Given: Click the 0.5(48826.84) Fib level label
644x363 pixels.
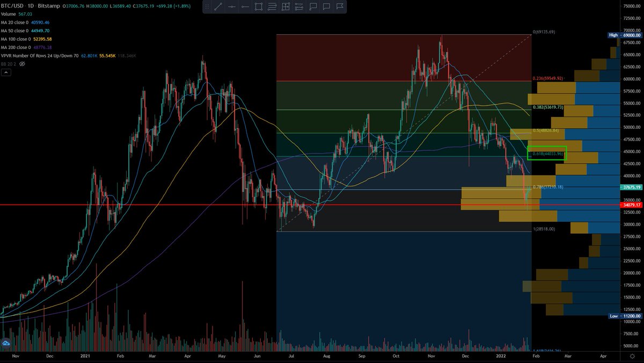Looking at the screenshot, I should 546,130.
